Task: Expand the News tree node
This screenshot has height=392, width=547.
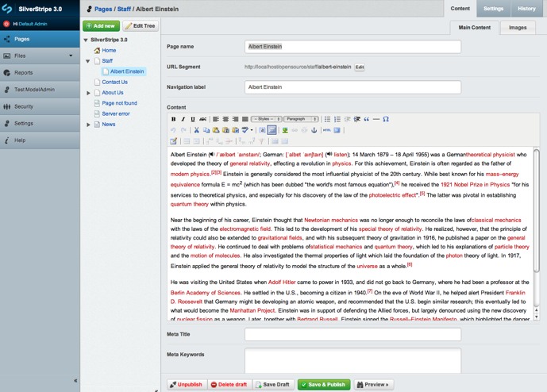Action: click(89, 125)
